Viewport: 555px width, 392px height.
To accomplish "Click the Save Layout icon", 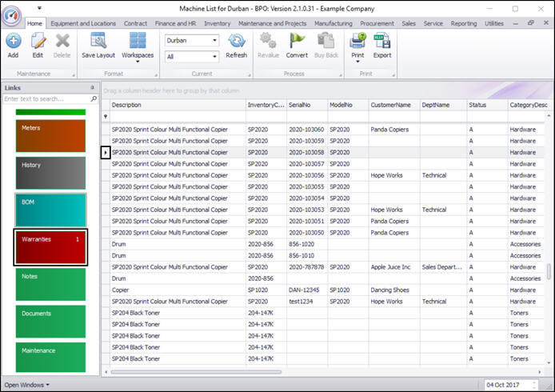I will pos(98,41).
